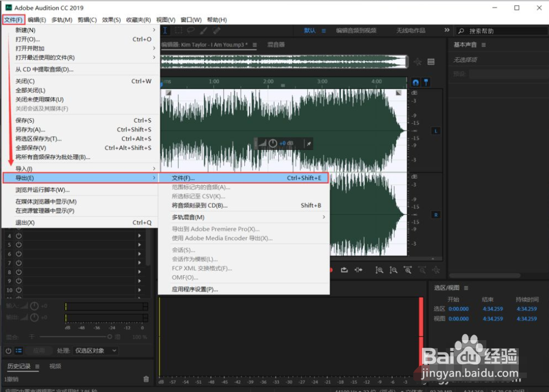Choose 应用程序设置(P)... export item
Image resolution: width=549 pixels, height=392 pixels.
tap(244, 289)
